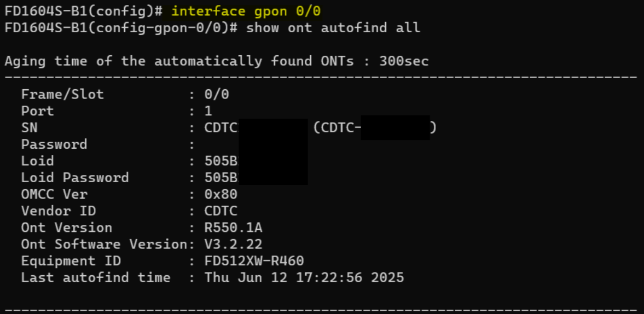Viewport: 644px width, 314px height.
Task: Click the empty Password field label
Action: point(54,144)
